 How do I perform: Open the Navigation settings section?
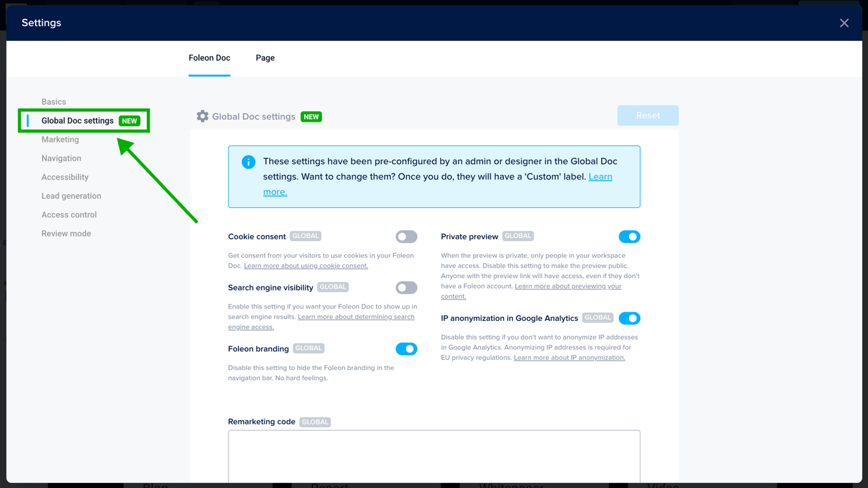[x=62, y=158]
